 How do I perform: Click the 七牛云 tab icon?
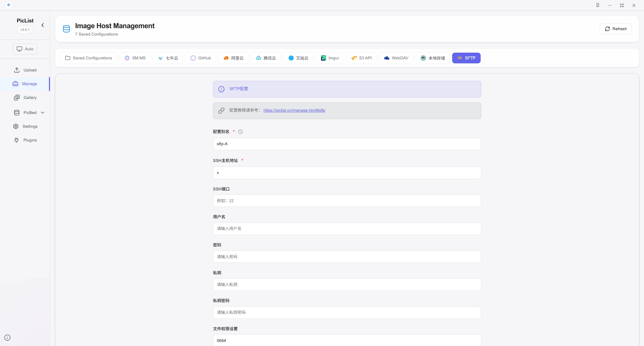161,58
